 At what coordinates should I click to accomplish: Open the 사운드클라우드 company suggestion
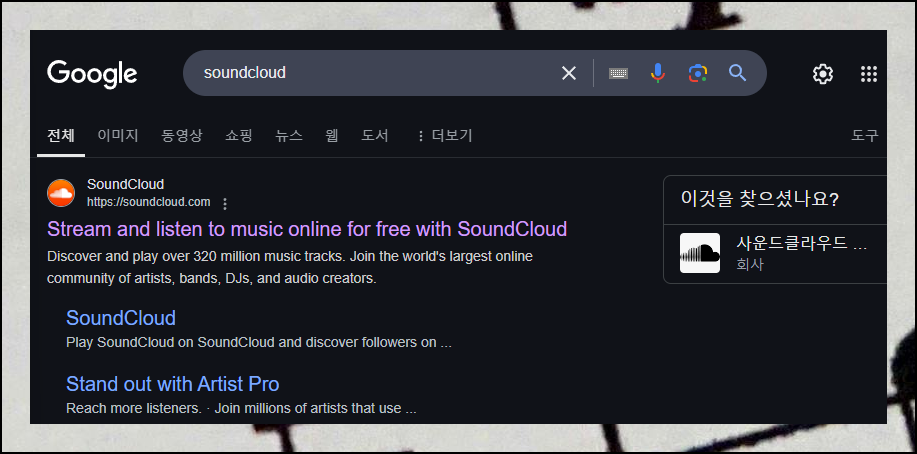tap(775, 253)
